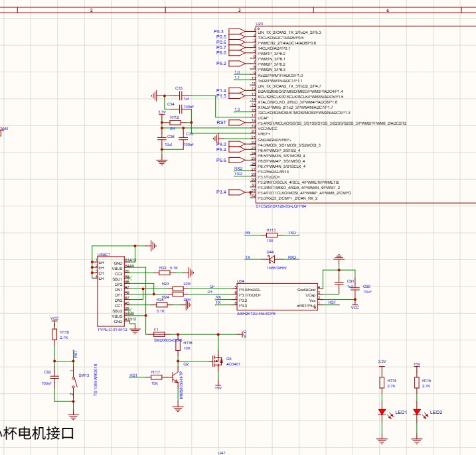Select resistor R112 near 3.3V
Viewport: 476px width, 455px height.
point(175,123)
